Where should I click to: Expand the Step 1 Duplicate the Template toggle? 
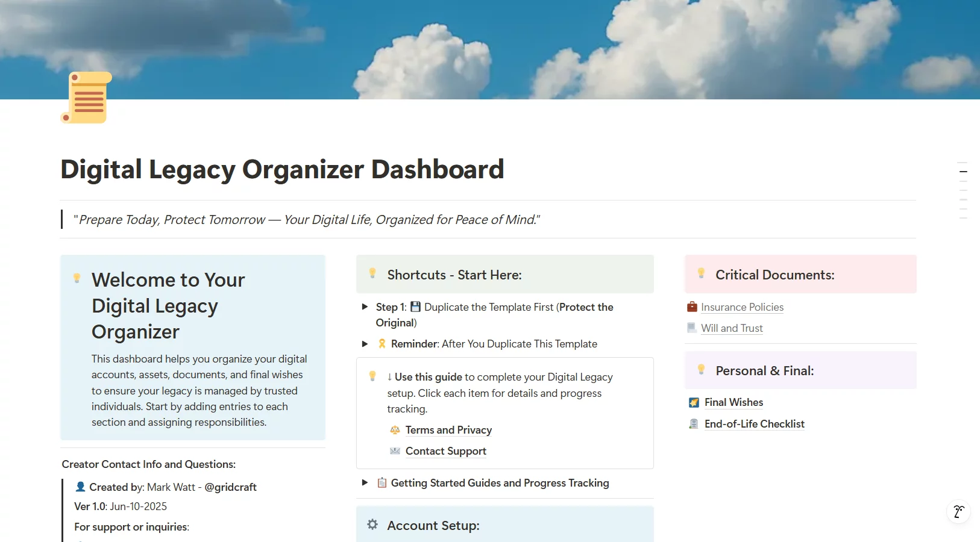pos(365,307)
